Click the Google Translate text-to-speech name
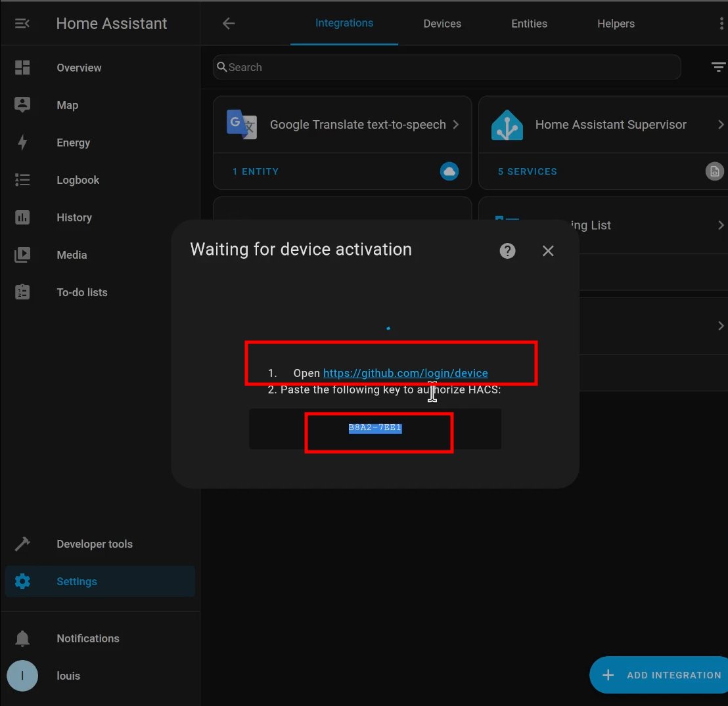Viewport: 728px width, 706px height. 357,124
